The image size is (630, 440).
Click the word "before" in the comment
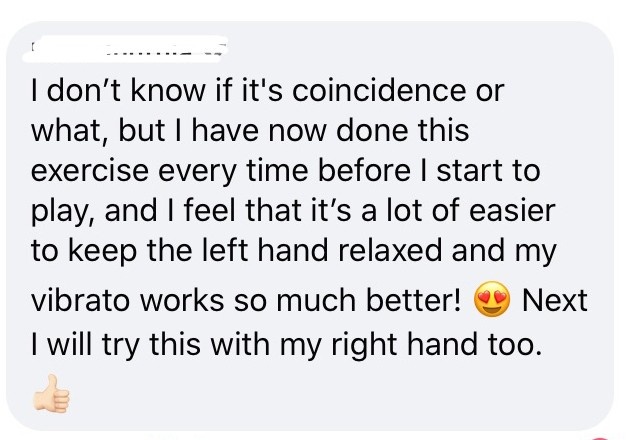coord(364,170)
